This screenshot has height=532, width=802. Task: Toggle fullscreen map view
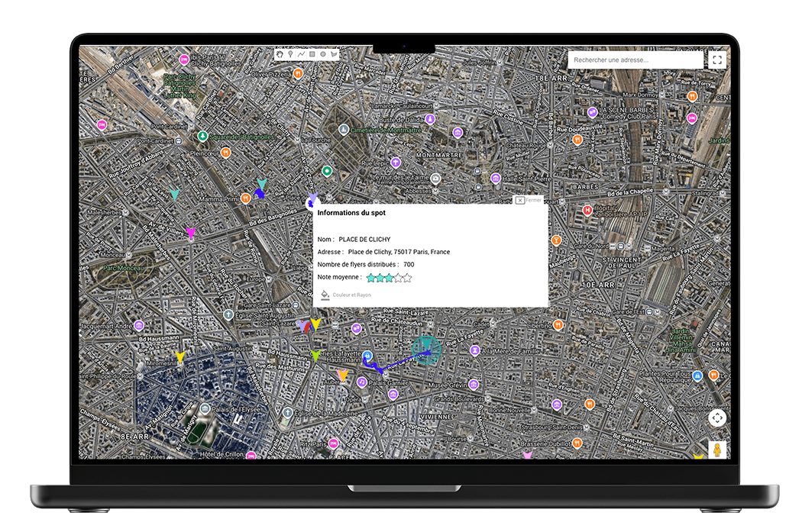click(716, 60)
